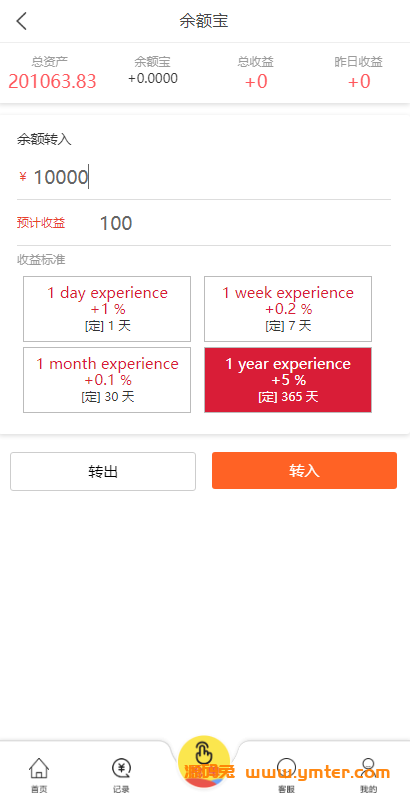410x798 pixels.
Task: Click the 总资产 value 201063.83
Action: [52, 81]
